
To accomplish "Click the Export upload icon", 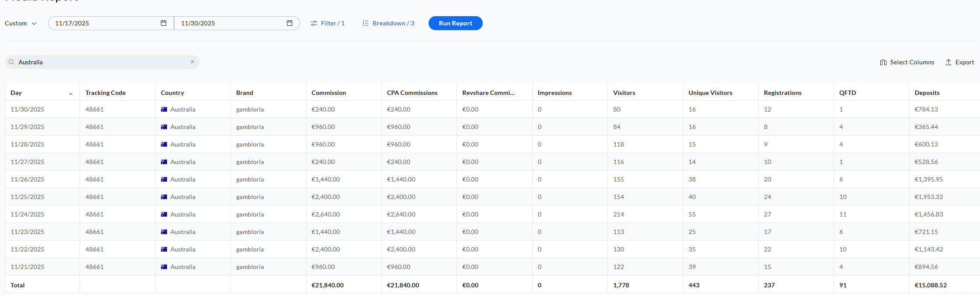I will point(949,62).
